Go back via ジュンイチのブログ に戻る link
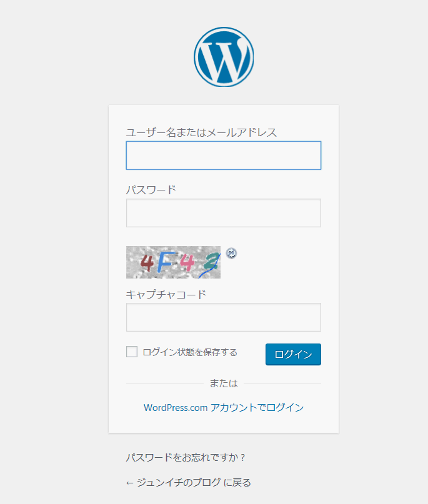The height and width of the screenshot is (504, 428). pyautogui.click(x=189, y=483)
